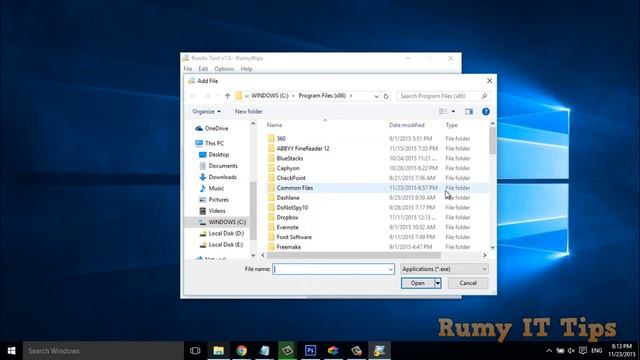This screenshot has width=640, height=360.
Task: Expand the view options dropdown arrow
Action: tap(453, 111)
